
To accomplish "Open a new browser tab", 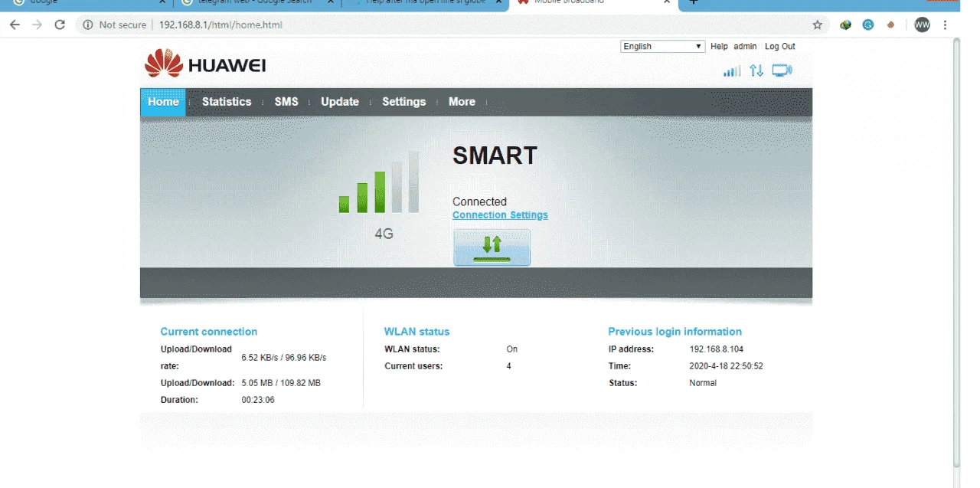I will 694,3.
